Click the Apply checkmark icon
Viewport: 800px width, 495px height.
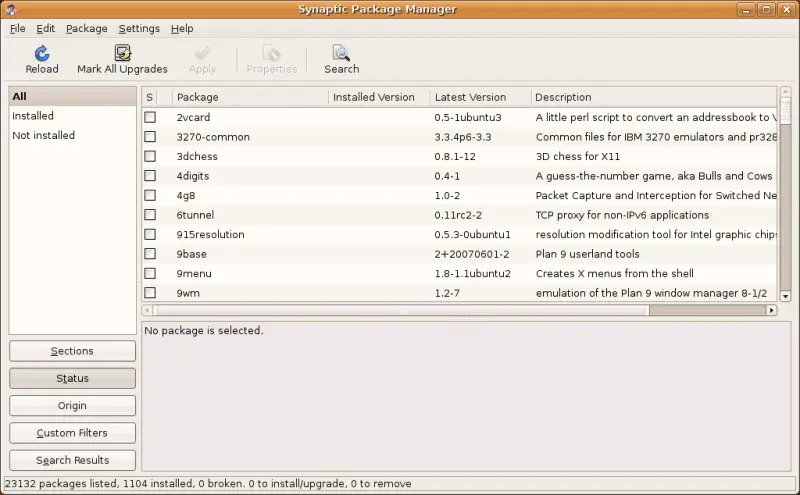coord(203,53)
